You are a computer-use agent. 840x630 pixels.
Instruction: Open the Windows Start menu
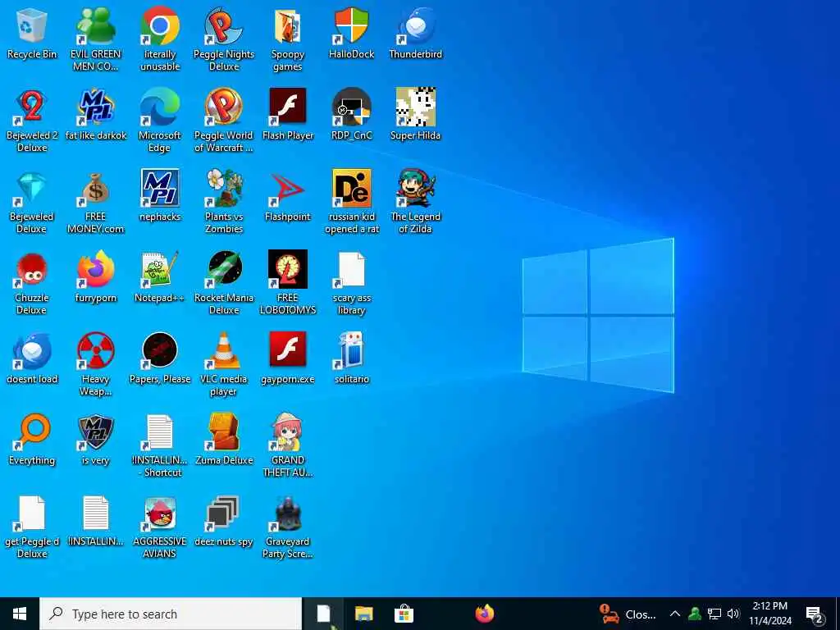coord(20,614)
